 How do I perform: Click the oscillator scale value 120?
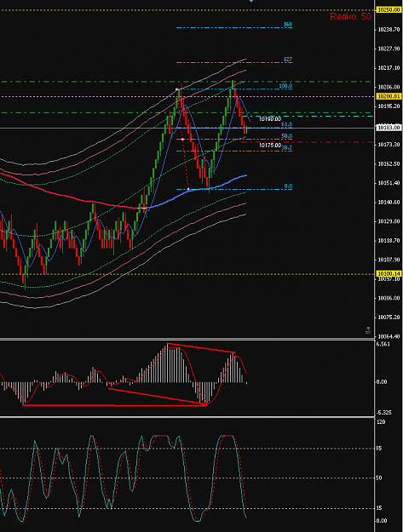coord(381,422)
